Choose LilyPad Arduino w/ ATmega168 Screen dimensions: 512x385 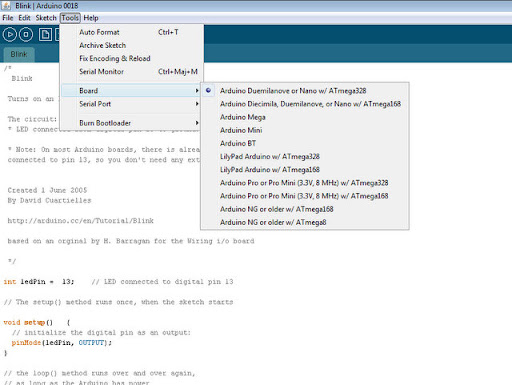305,170
